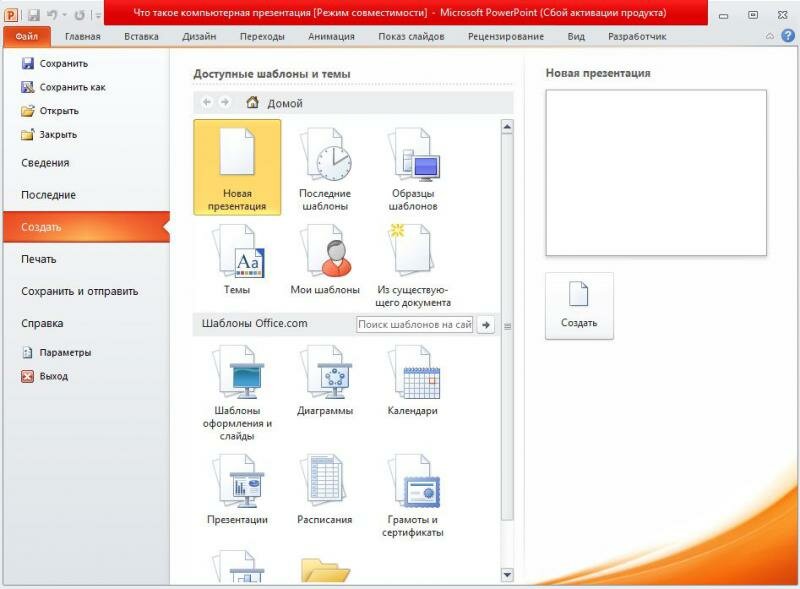This screenshot has width=800, height=589.
Task: Open the Календари template category
Action: (413, 380)
